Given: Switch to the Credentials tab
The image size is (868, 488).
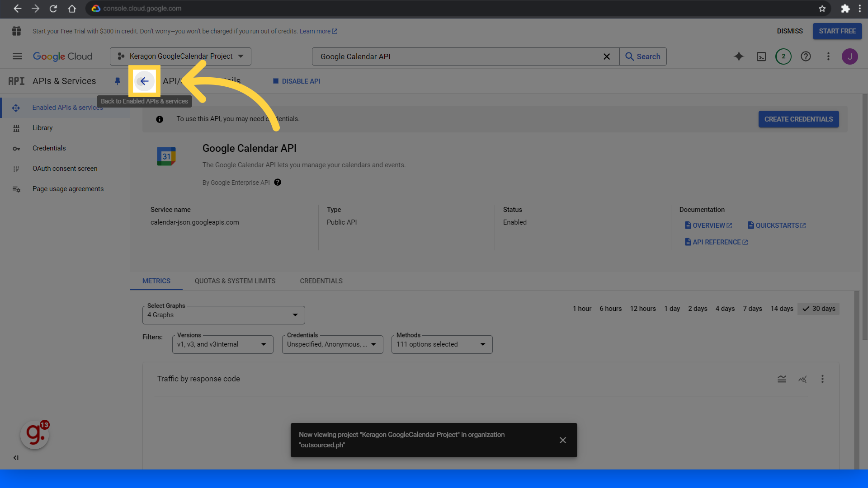Looking at the screenshot, I should (x=321, y=281).
